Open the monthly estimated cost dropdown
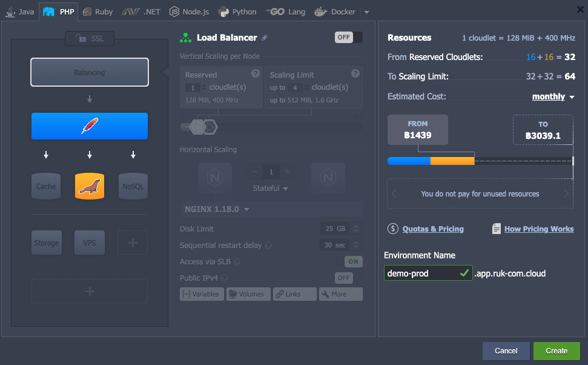588x365 pixels. click(x=553, y=96)
